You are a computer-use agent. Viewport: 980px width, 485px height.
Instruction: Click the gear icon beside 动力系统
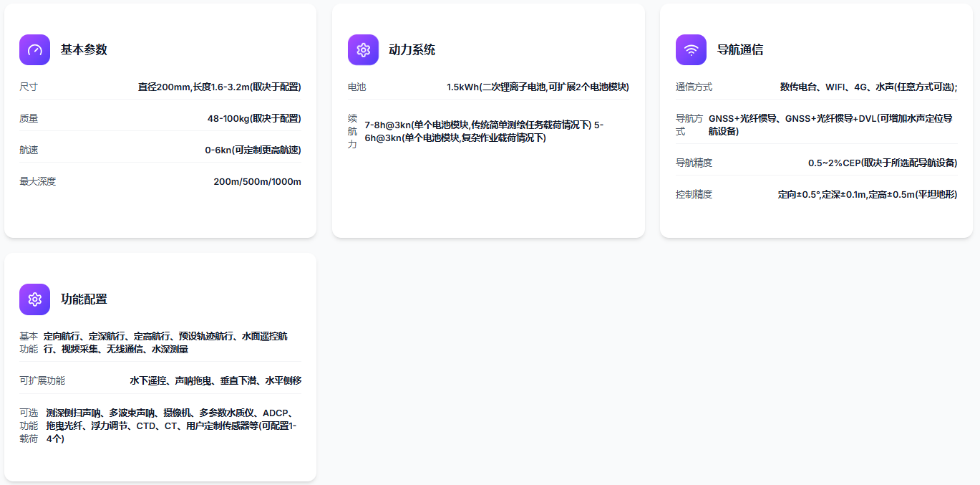(x=363, y=50)
